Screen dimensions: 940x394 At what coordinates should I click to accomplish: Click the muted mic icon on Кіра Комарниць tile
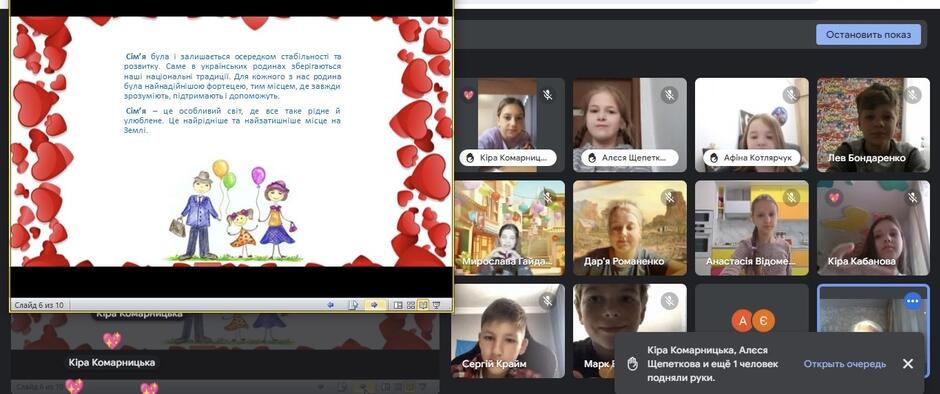[547, 95]
